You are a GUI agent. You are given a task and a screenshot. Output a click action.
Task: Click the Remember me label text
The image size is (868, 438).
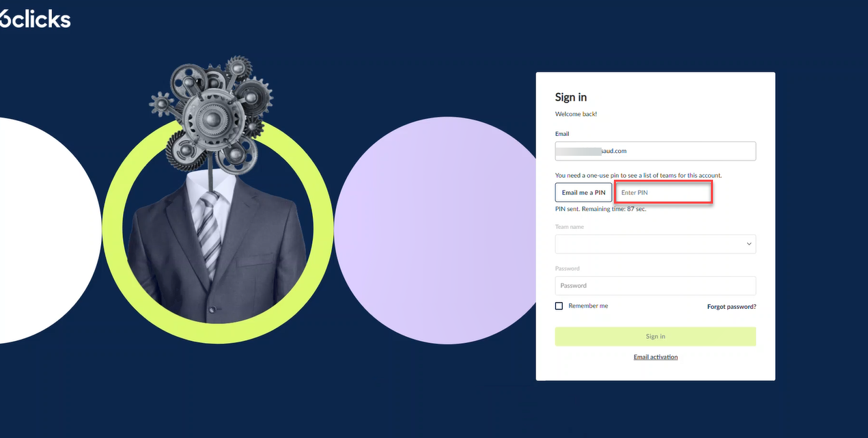[x=588, y=306]
